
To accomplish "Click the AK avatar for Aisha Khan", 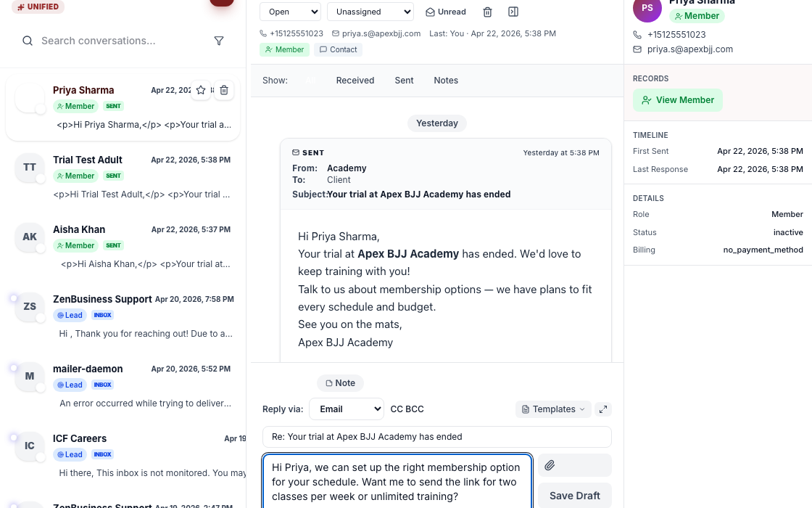I will click(x=30, y=237).
